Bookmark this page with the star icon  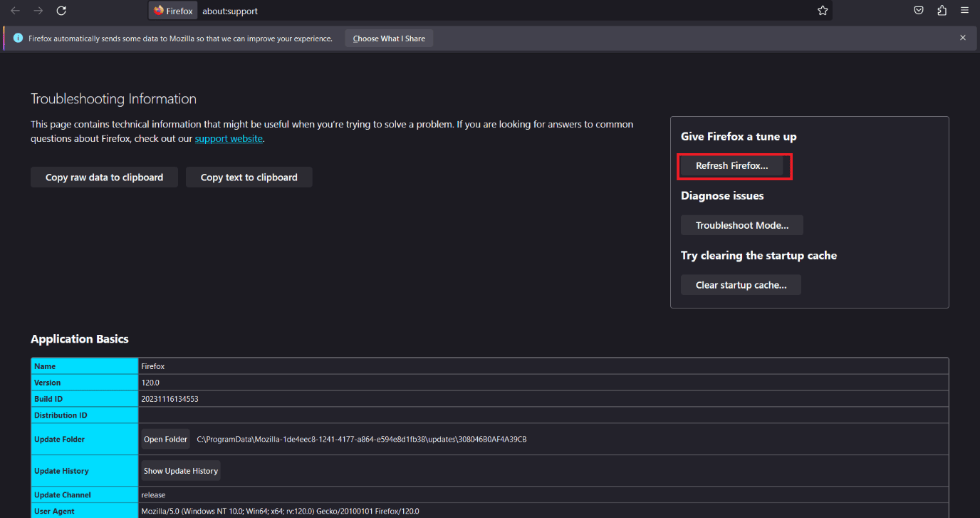[x=823, y=11]
